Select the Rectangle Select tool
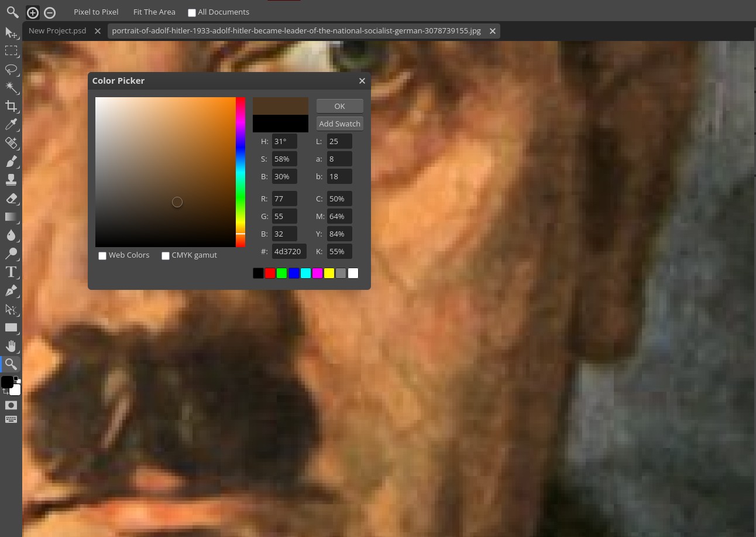Viewport: 756px width, 537px height. point(11,51)
